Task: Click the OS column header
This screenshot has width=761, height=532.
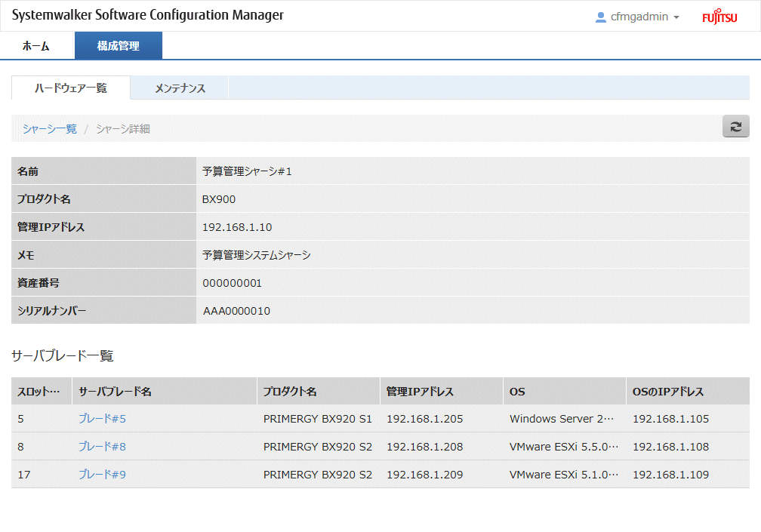Action: click(x=565, y=392)
